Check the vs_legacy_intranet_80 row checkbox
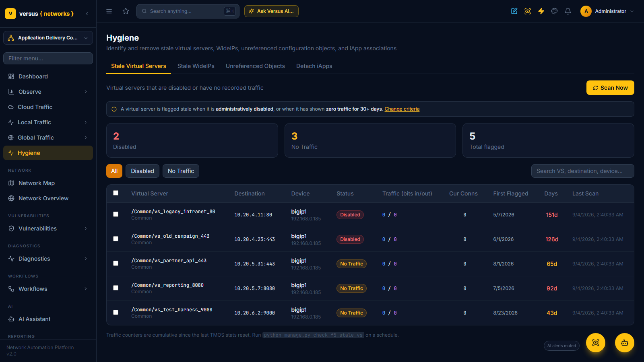 (x=116, y=214)
